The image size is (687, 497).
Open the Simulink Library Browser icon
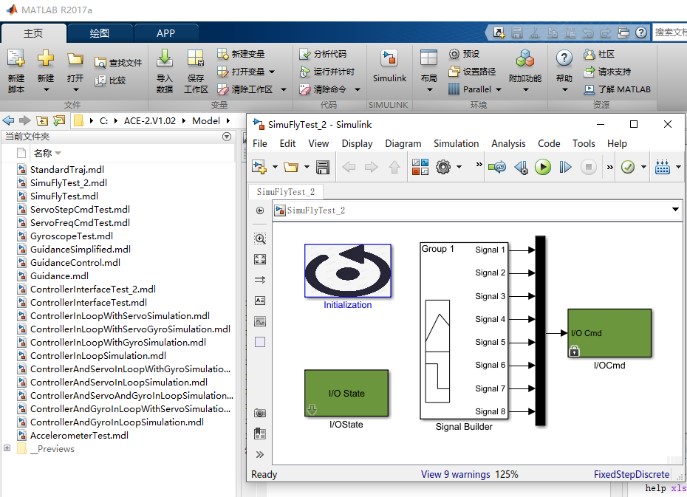pyautogui.click(x=420, y=167)
